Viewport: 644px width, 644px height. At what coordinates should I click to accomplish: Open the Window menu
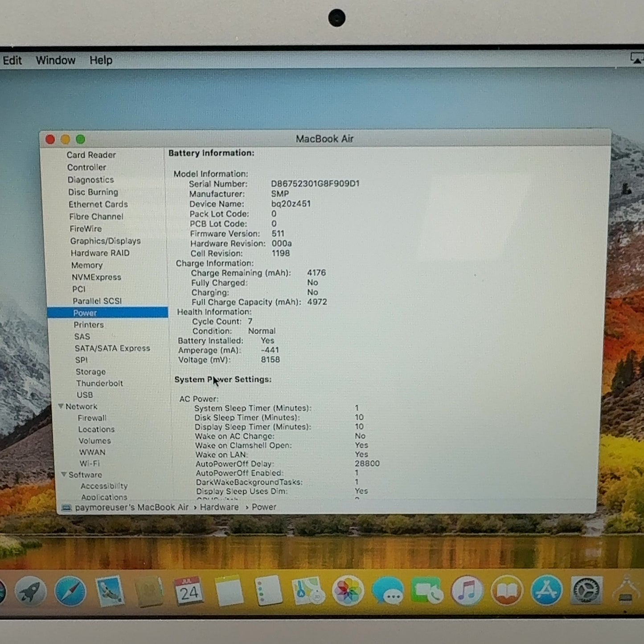[56, 60]
